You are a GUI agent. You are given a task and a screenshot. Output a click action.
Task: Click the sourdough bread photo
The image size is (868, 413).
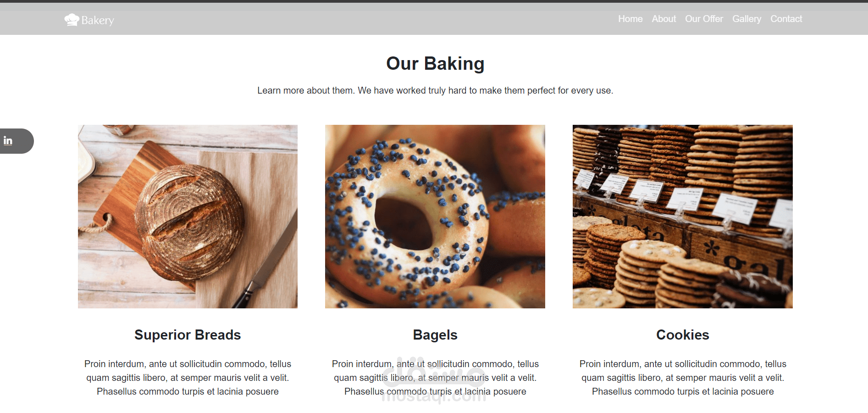point(188,217)
